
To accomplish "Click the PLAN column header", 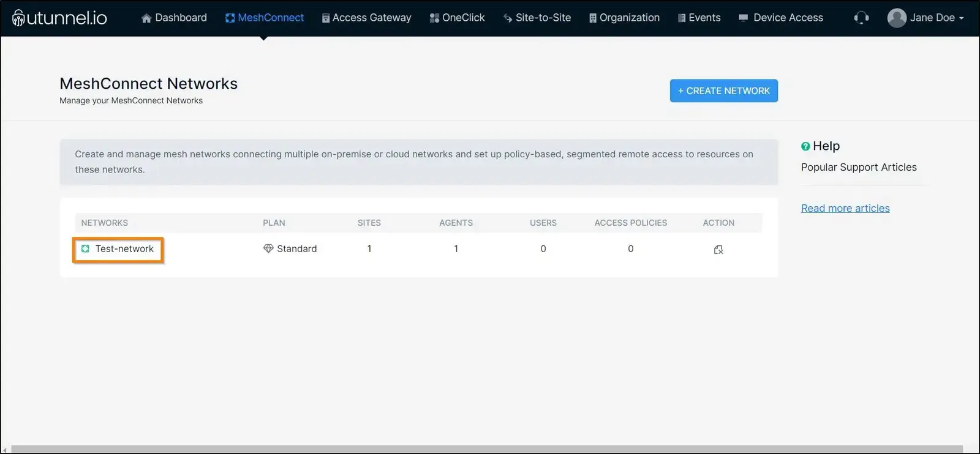I will pyautogui.click(x=274, y=223).
